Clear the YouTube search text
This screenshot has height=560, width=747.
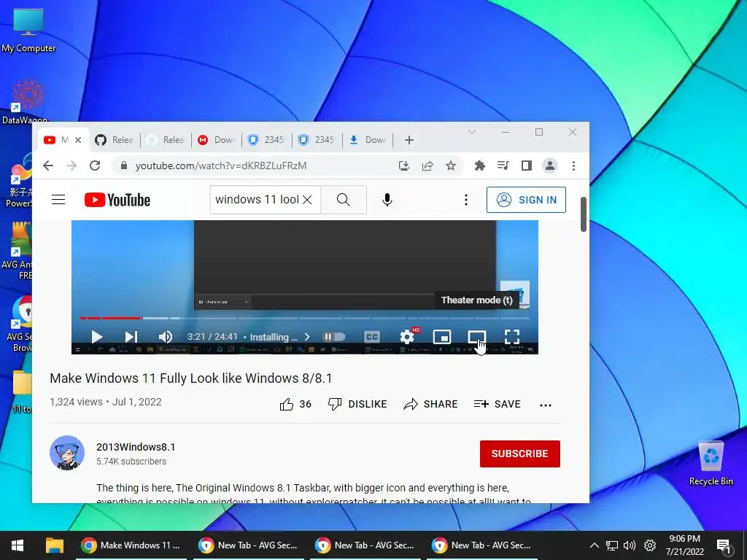tap(307, 200)
